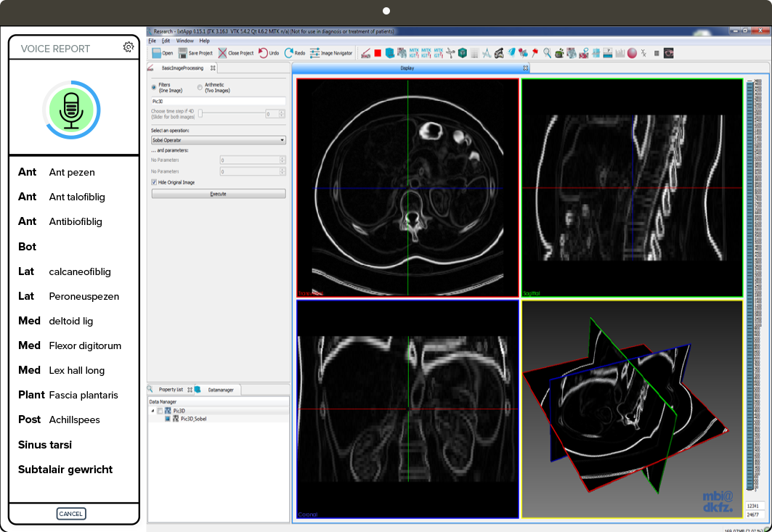
Task: Click the 4D time step slider handle
Action: tap(200, 113)
